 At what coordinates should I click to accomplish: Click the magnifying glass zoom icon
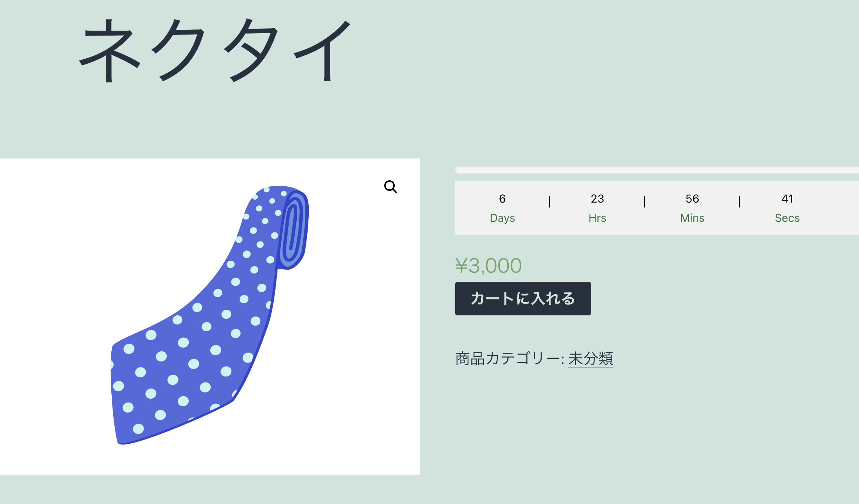pos(391,187)
